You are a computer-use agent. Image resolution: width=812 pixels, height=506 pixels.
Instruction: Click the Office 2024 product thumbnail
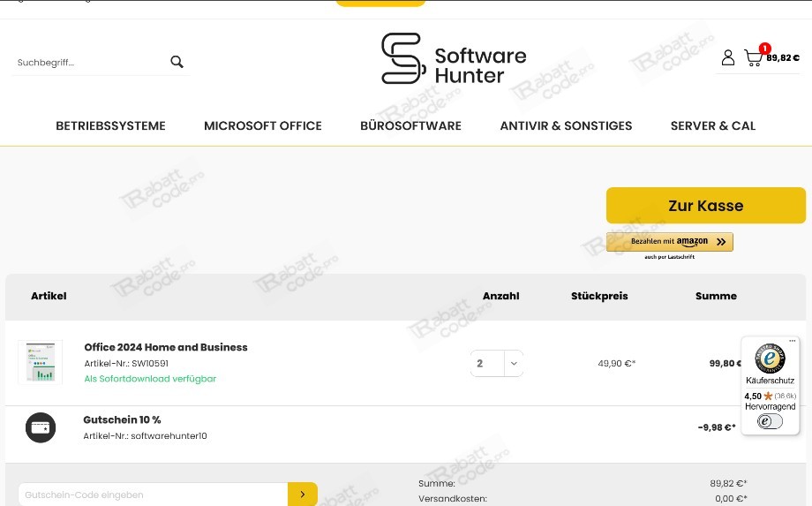pos(41,362)
